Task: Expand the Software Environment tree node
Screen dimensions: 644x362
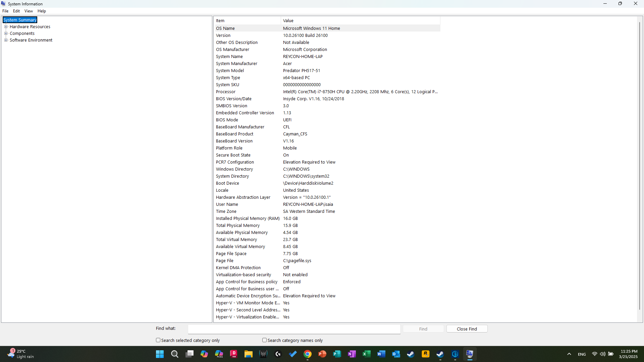Action: click(6, 40)
